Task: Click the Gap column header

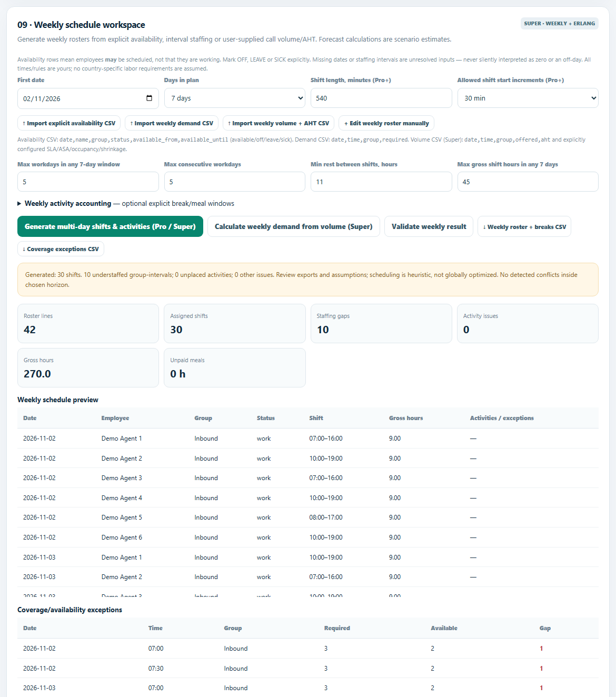Action: coord(545,628)
